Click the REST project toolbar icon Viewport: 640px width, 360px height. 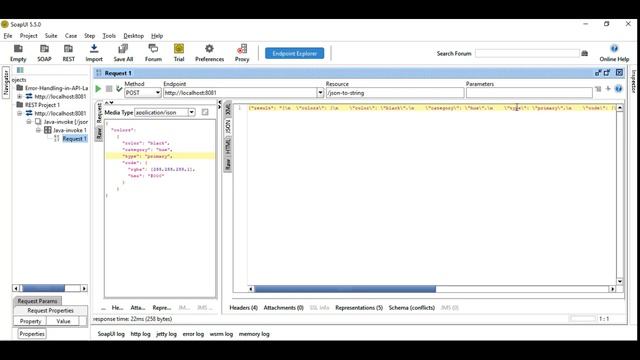(69, 53)
